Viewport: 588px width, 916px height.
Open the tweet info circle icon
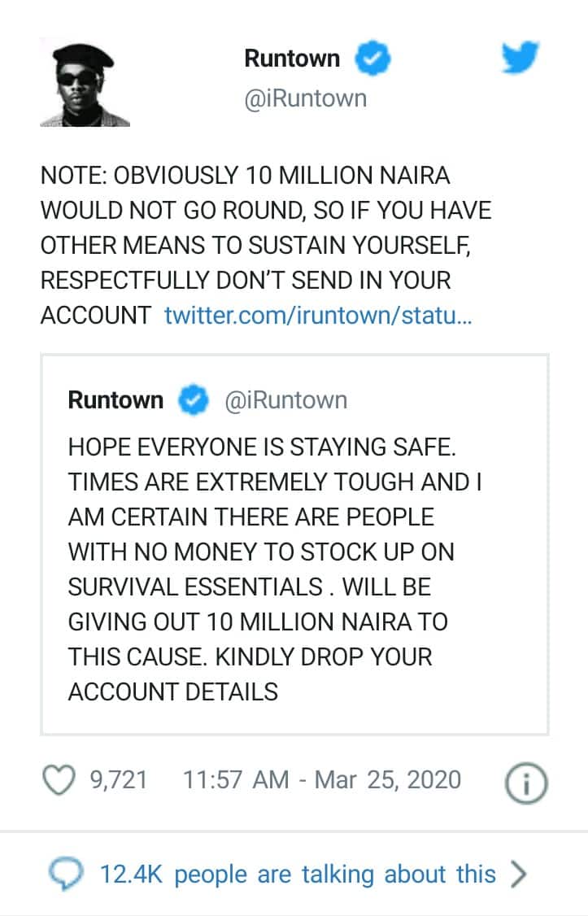coord(527,782)
